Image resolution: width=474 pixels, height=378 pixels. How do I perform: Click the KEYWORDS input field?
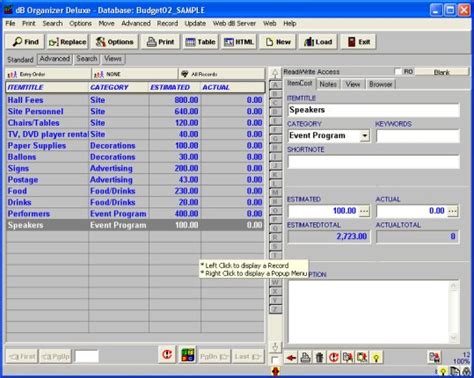pos(418,136)
